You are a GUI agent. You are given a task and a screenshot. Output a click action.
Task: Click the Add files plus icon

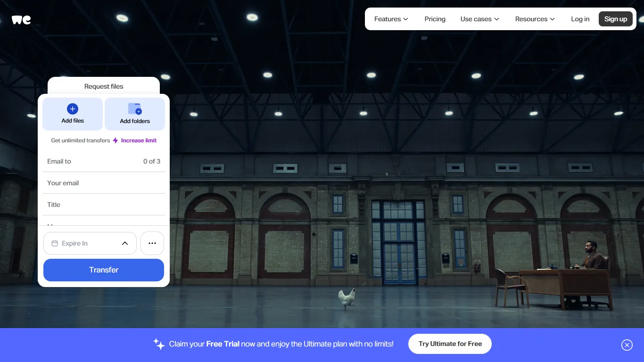pyautogui.click(x=73, y=109)
